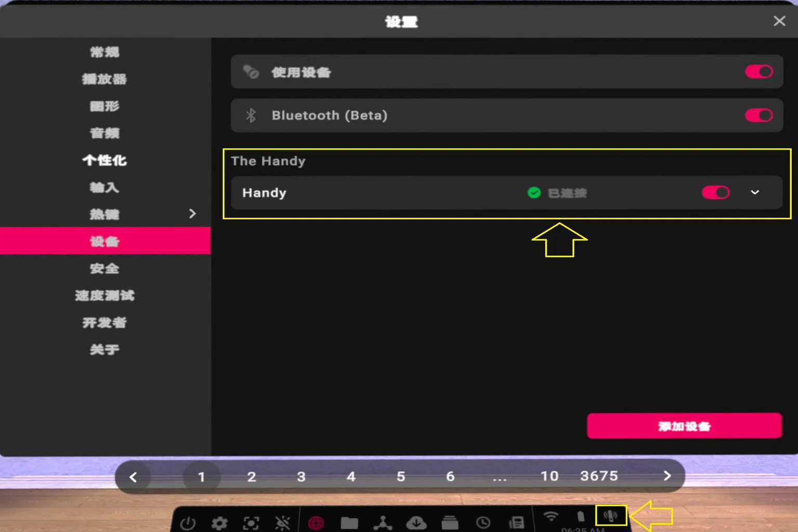Go to the 开发者 section
Viewport: 798px width, 532px height.
click(x=104, y=323)
